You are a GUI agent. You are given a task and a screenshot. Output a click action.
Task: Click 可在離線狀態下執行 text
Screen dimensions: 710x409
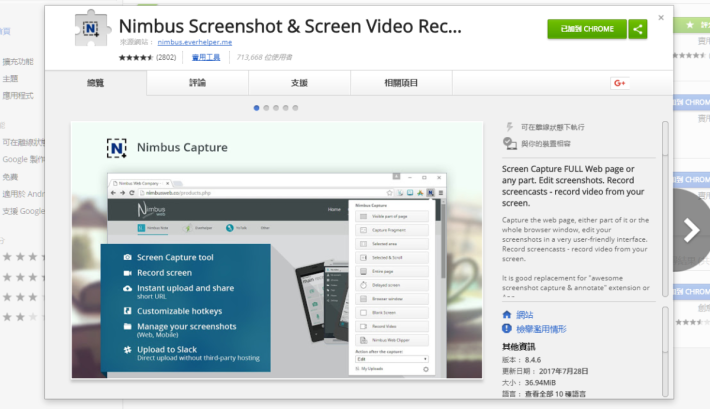pyautogui.click(x=552, y=127)
